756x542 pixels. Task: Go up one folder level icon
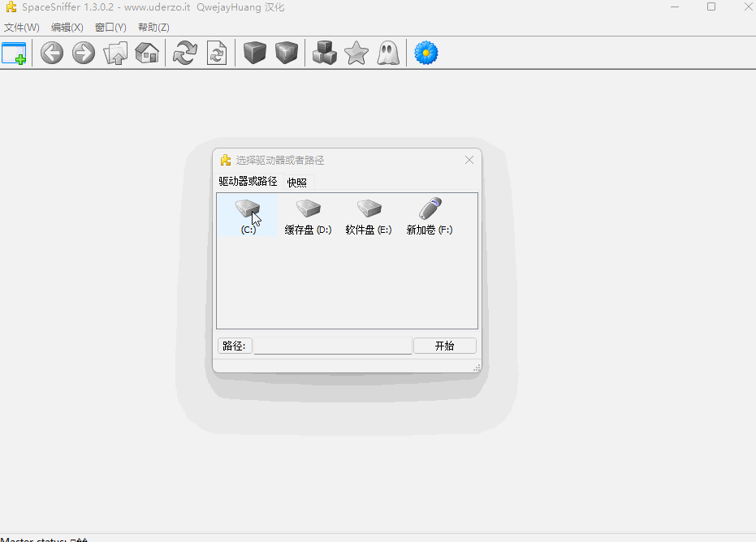115,54
